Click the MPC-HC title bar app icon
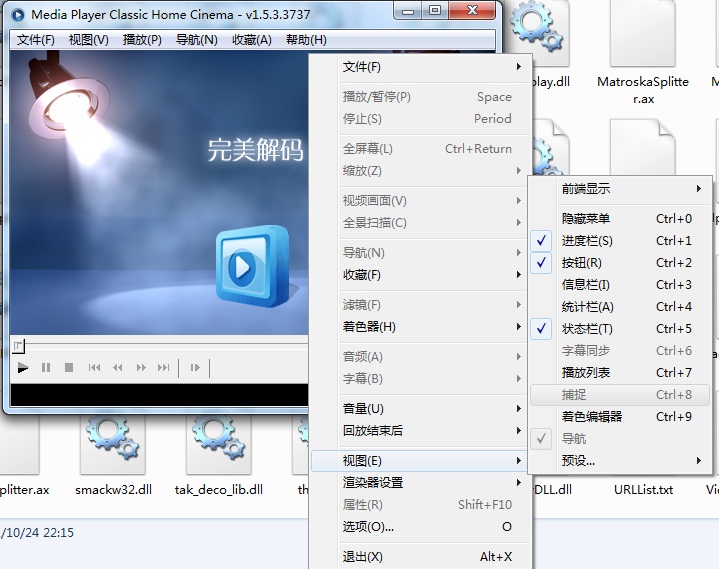 coord(18,15)
